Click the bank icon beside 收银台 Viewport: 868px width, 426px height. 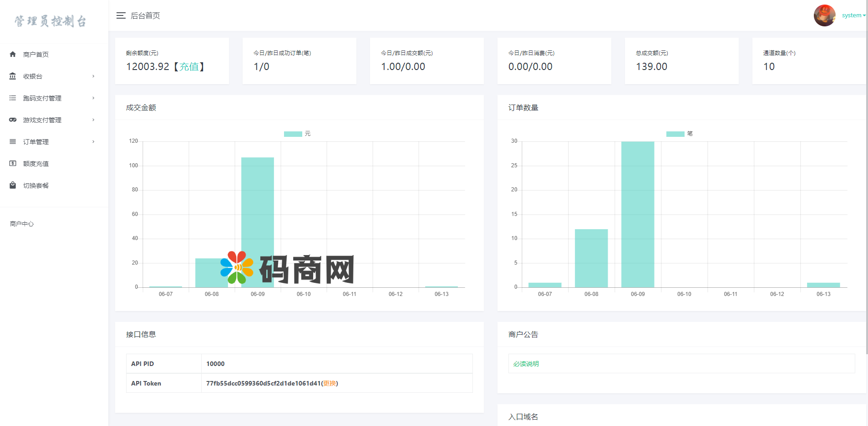coord(13,76)
